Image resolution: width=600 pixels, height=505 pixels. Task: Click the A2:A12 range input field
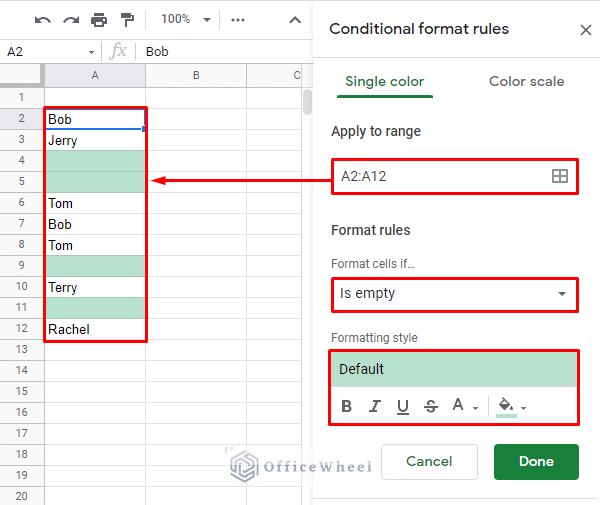pyautogui.click(x=440, y=176)
